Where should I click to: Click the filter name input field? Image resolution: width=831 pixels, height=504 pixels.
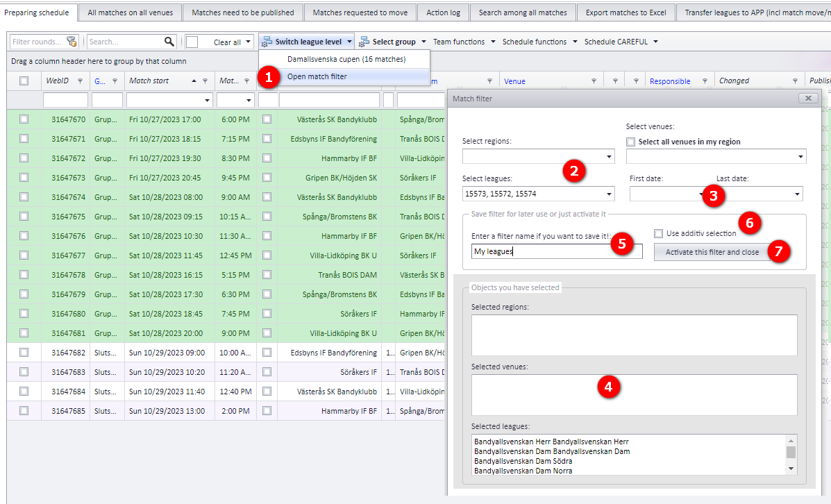click(x=557, y=251)
